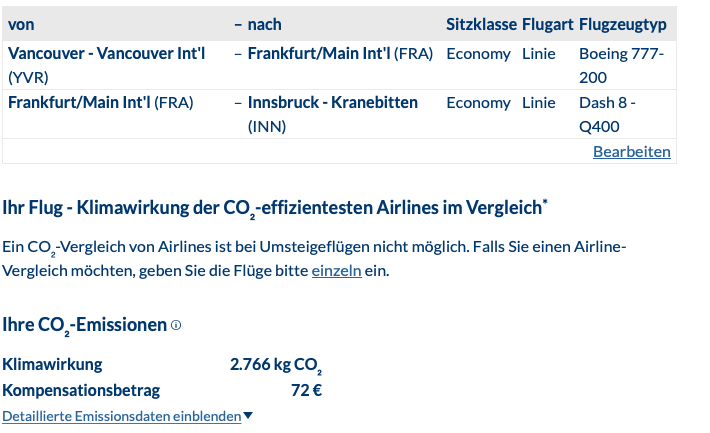This screenshot has height=433, width=710.
Task: Click the von column header
Action: point(21,24)
